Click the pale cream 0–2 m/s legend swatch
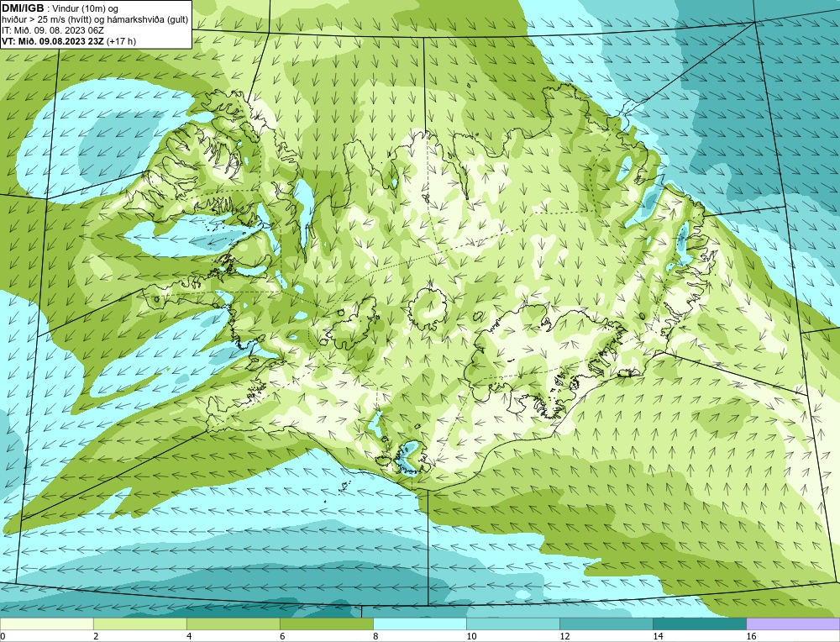This screenshot has height=642, width=840. click(46, 624)
